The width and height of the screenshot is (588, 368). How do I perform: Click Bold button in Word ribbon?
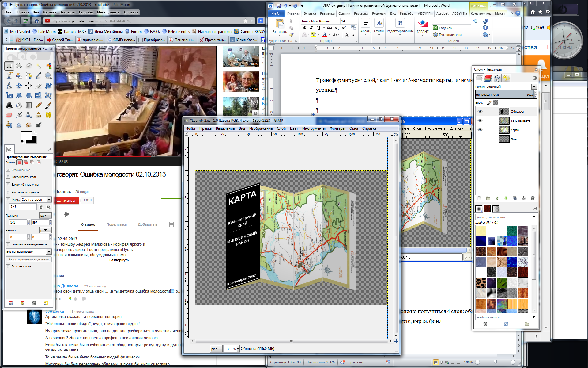(x=304, y=28)
